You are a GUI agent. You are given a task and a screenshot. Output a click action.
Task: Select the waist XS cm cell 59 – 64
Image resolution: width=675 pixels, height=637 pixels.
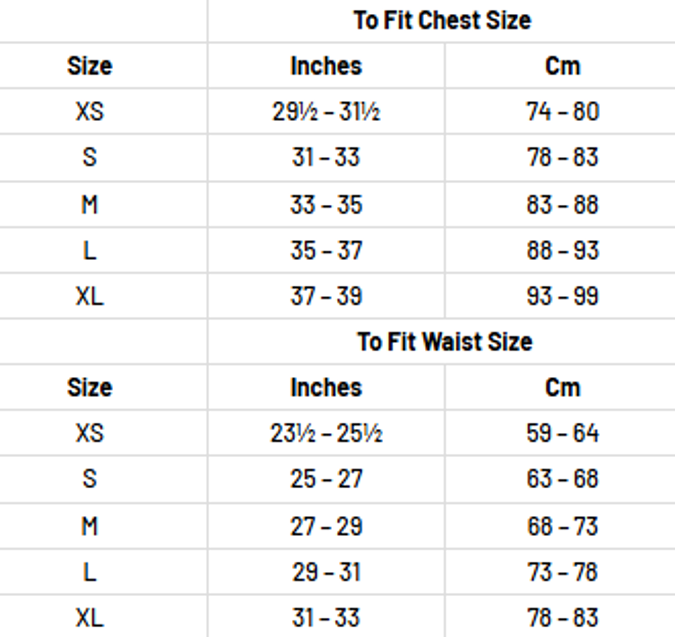562,434
